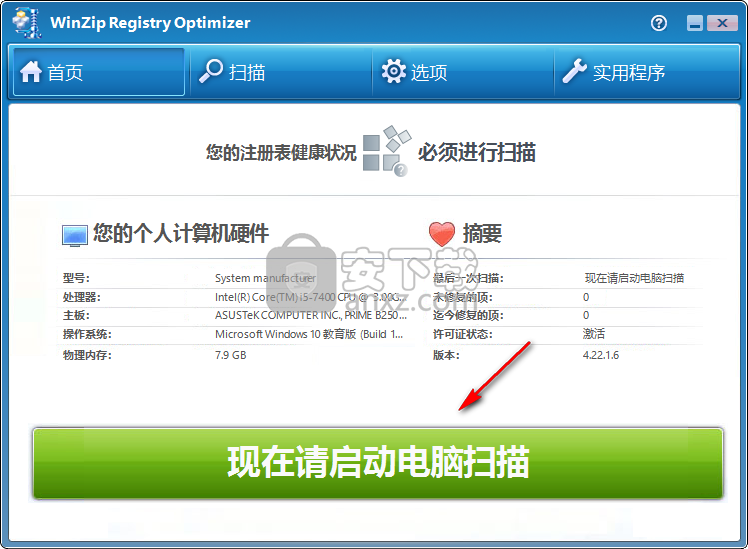The height and width of the screenshot is (549, 748).
Task: Go to the 实用程序 utilities tab
Action: point(646,72)
